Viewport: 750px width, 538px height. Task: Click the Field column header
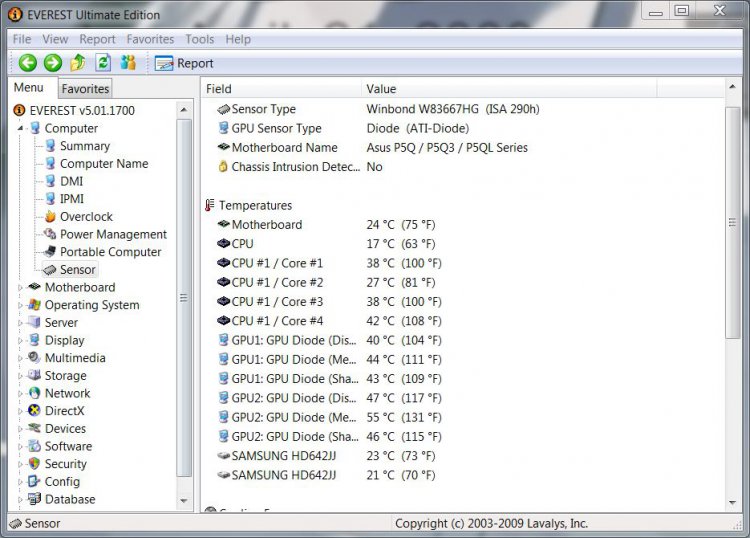281,89
